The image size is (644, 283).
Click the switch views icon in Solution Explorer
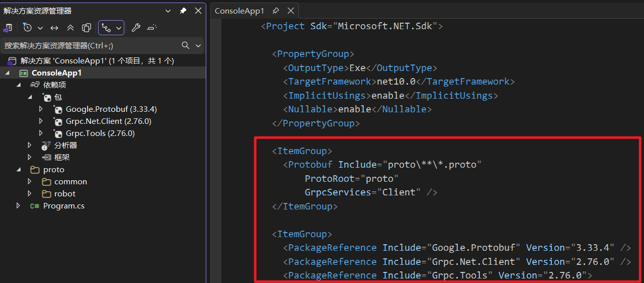tap(8, 28)
